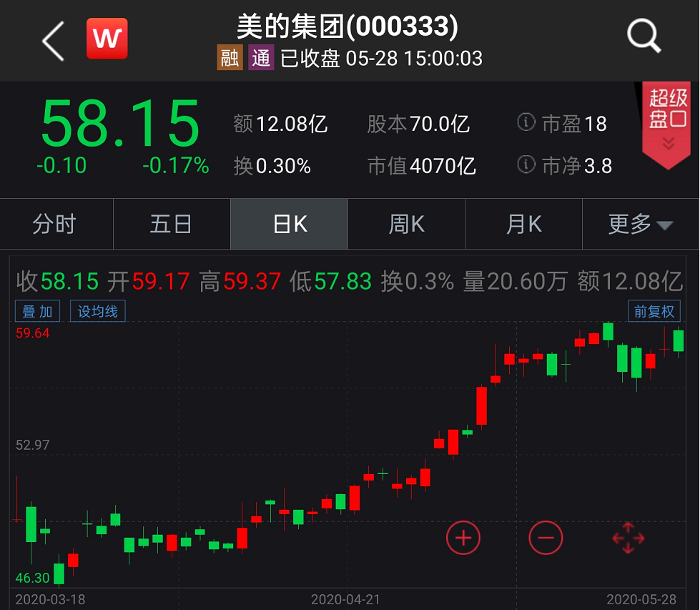Tap the 46.30 low price label

click(32, 578)
